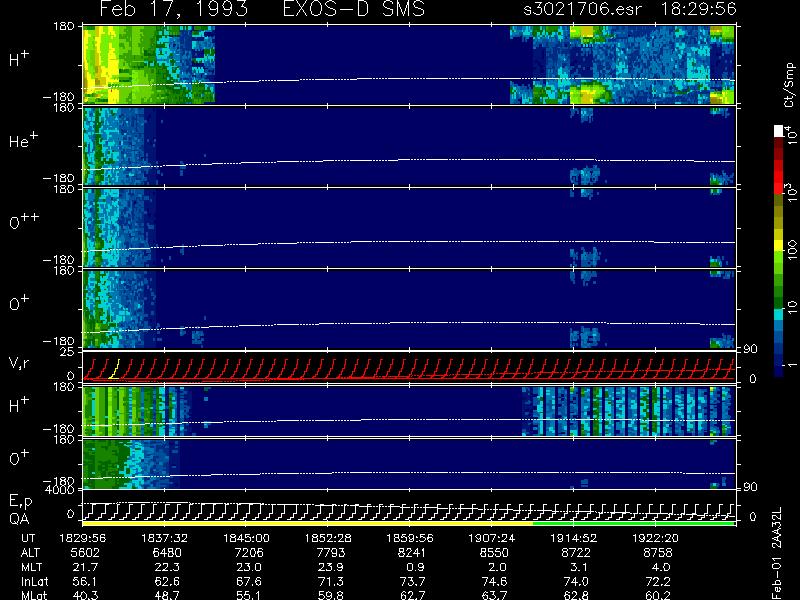Click UT value '1859:56'

(410, 538)
